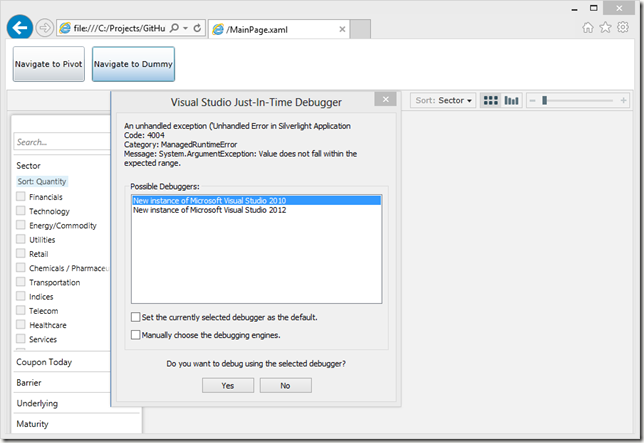Minimize the browser window
This screenshot has height=443, width=644.
pyautogui.click(x=574, y=9)
